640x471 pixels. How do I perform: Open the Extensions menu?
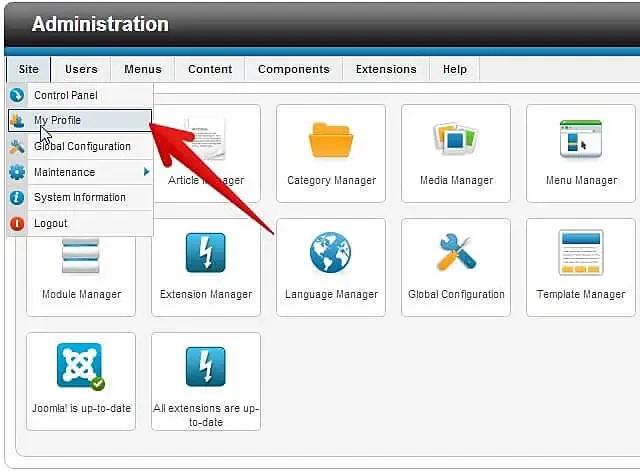(x=386, y=69)
